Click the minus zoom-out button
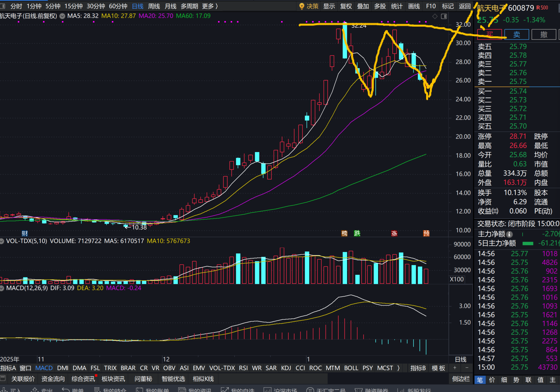This screenshot has width=560, height=392. coord(467,368)
